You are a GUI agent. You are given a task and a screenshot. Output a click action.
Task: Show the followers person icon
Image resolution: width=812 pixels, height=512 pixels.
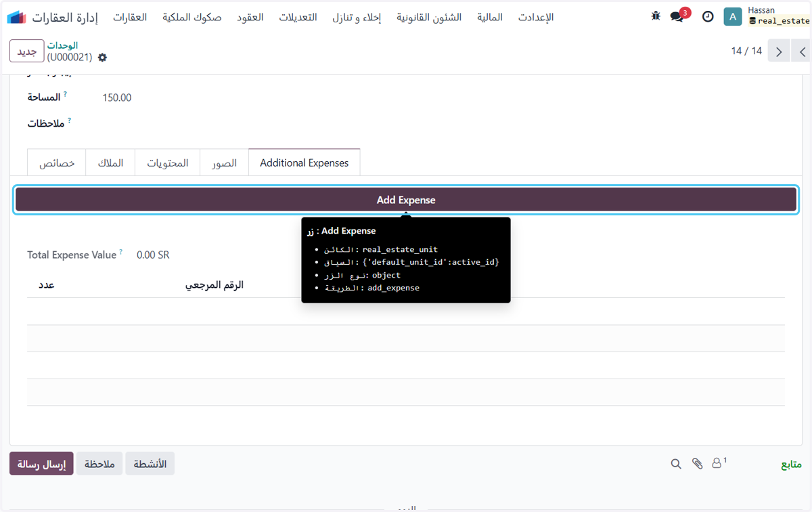(717, 464)
